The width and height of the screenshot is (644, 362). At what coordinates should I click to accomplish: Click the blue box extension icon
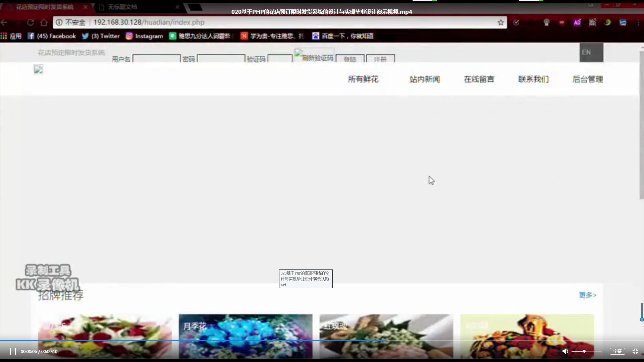coord(623,22)
